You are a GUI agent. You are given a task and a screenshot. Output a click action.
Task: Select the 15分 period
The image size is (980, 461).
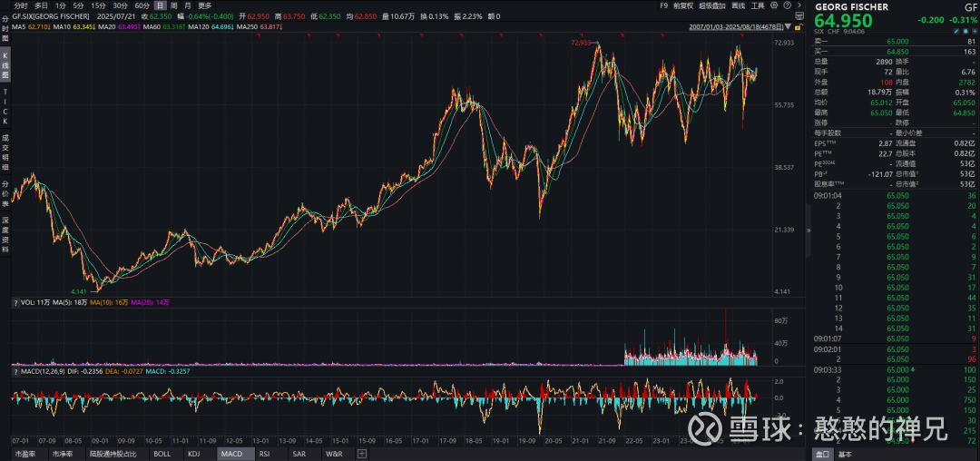pyautogui.click(x=98, y=5)
